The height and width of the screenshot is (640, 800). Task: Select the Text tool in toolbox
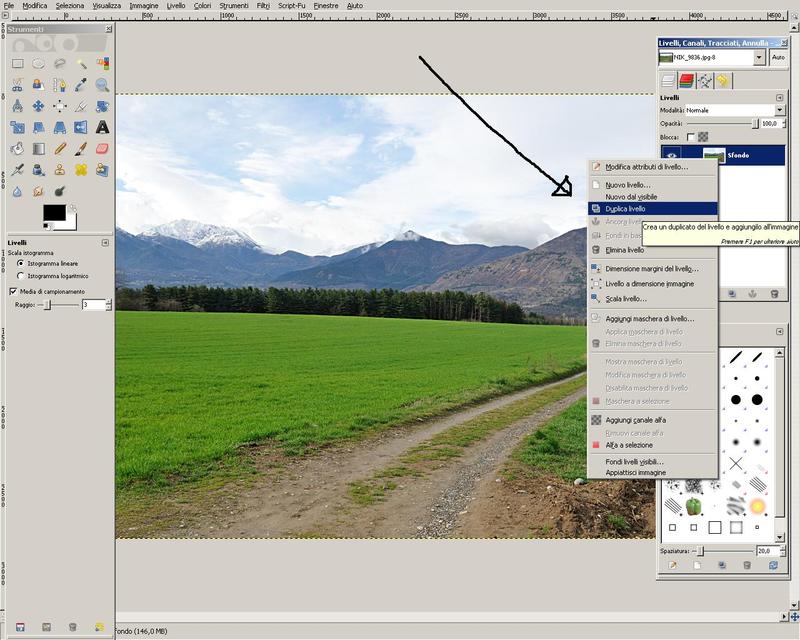click(x=102, y=127)
